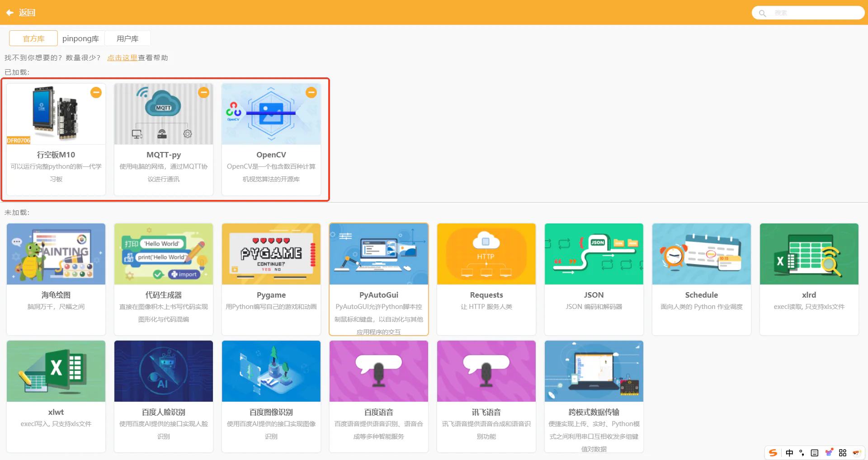Load the 百度人脸识别 library
Screen dimensions: 868x460
coord(164,396)
